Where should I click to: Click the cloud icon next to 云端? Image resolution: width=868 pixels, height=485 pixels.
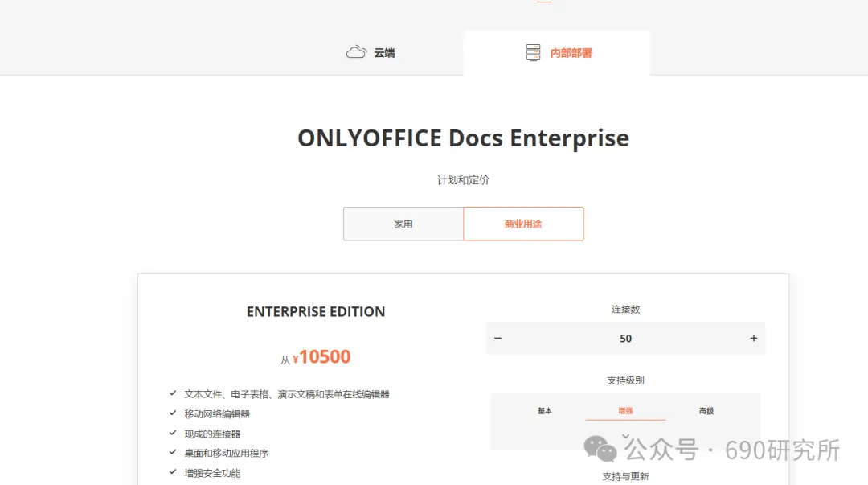[356, 52]
